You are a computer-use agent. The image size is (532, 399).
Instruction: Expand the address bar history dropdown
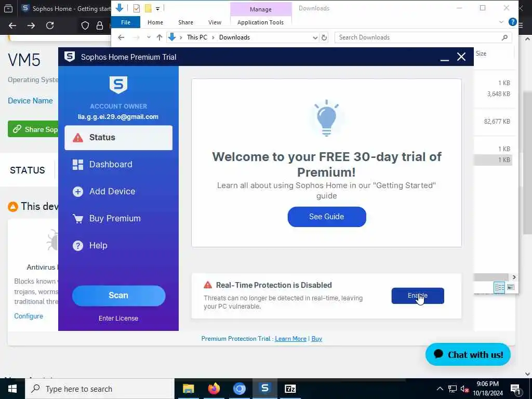pos(315,37)
